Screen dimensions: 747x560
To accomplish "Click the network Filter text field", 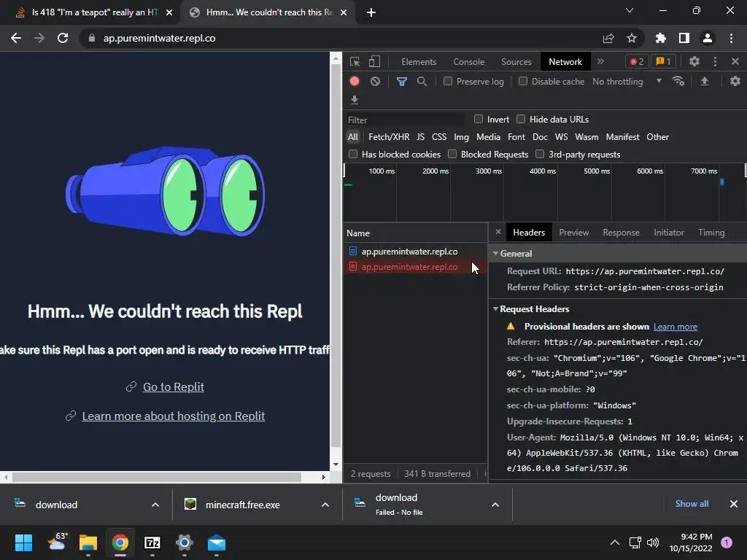I will pos(406,120).
